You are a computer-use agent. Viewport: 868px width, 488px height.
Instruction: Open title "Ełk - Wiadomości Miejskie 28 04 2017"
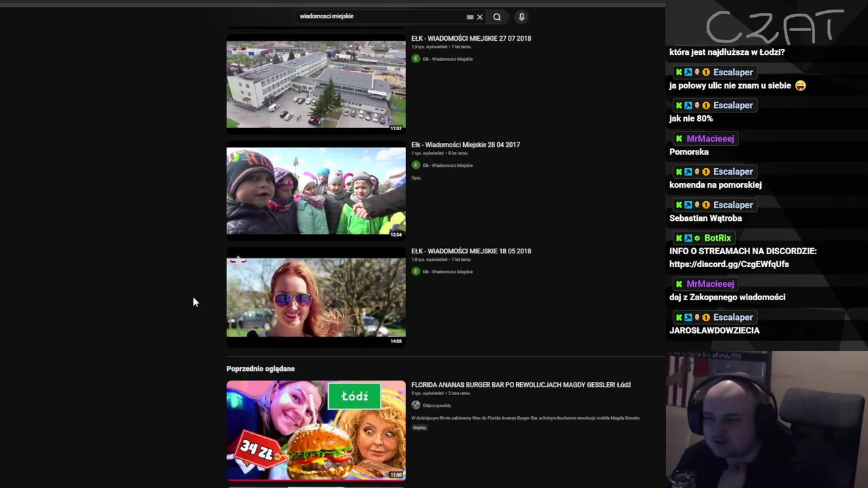coord(466,145)
